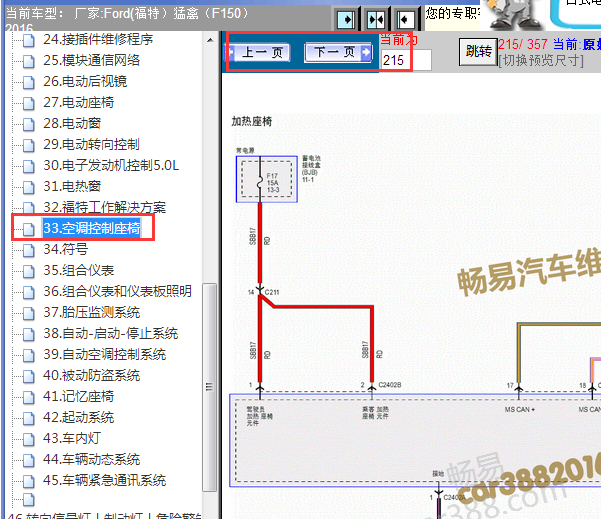Select 31.电热窗 in the list
Image resolution: width=601 pixels, height=519 pixels.
pos(72,187)
